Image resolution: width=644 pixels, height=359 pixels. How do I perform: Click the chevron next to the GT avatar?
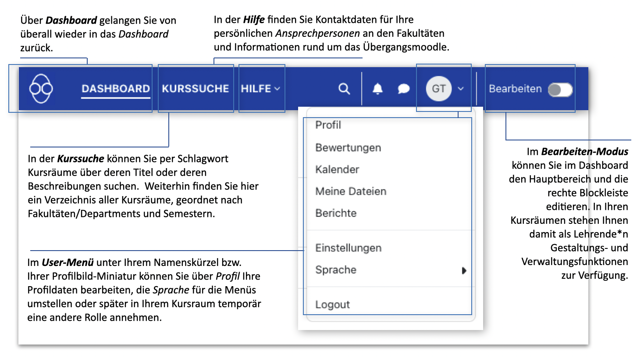click(461, 89)
